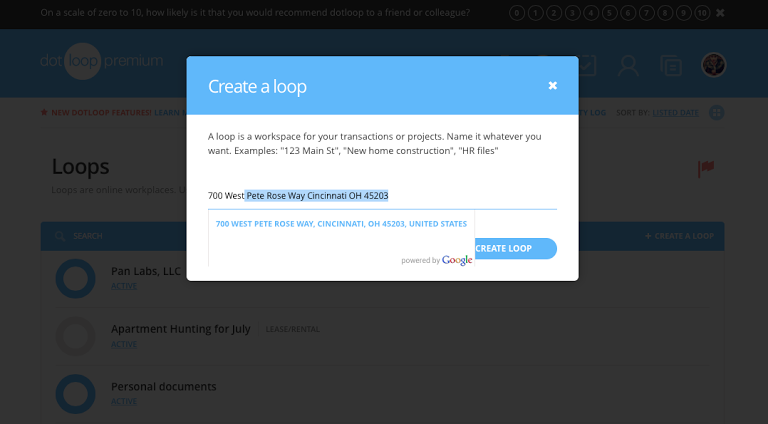This screenshot has height=424, width=768.
Task: Click the red flag icon
Action: (706, 169)
